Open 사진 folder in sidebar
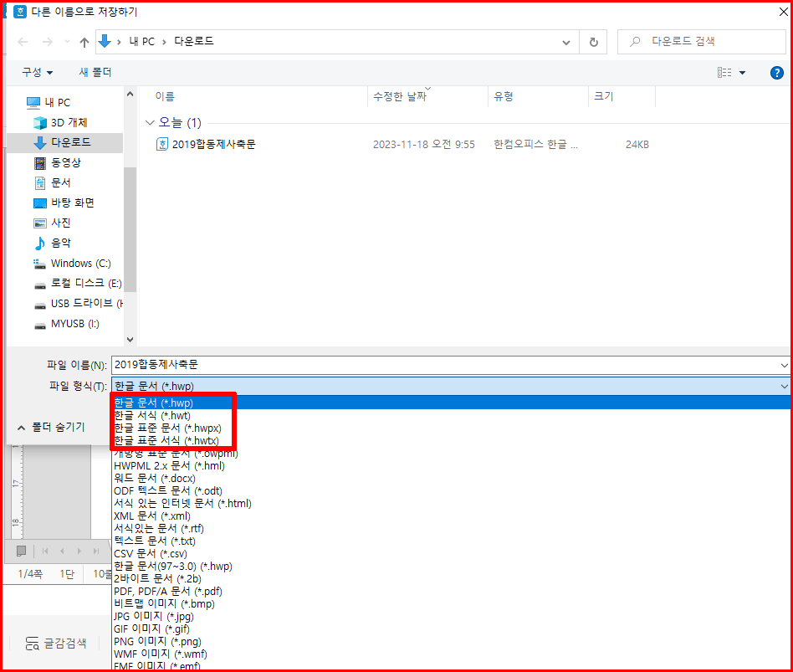The height and width of the screenshot is (672, 793). coord(53,223)
